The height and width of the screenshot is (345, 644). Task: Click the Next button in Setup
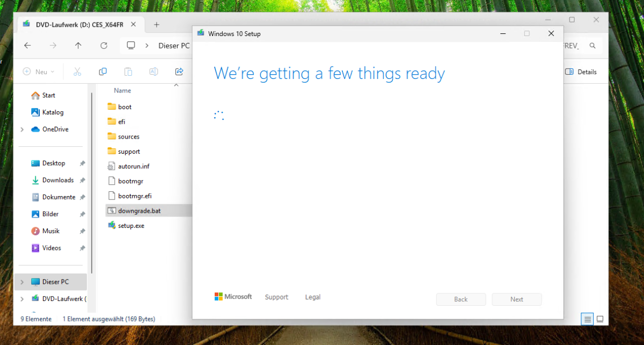(517, 299)
